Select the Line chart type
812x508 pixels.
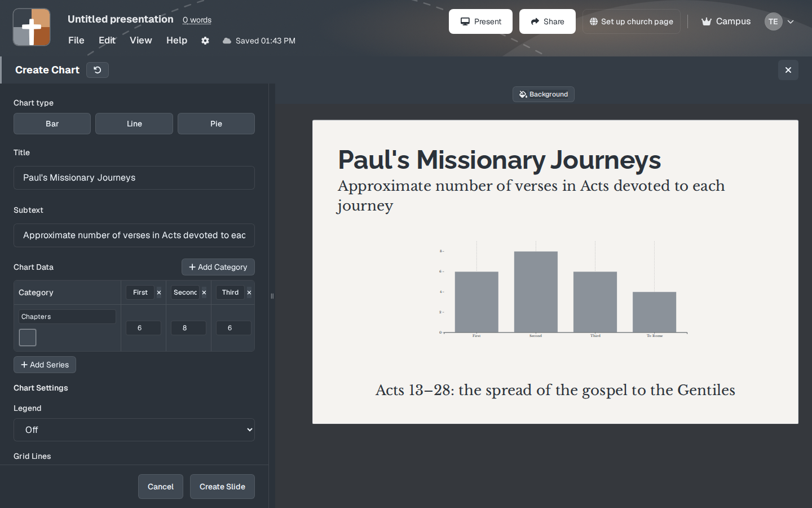(134, 124)
